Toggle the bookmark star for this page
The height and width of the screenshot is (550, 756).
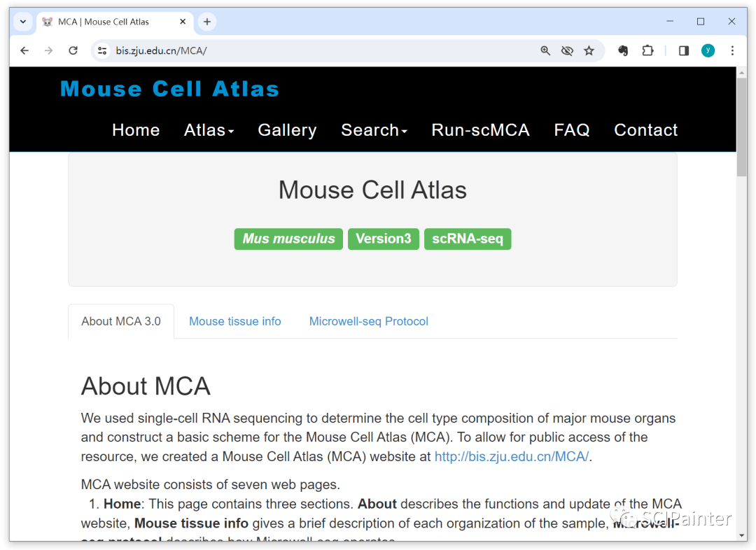coord(589,50)
